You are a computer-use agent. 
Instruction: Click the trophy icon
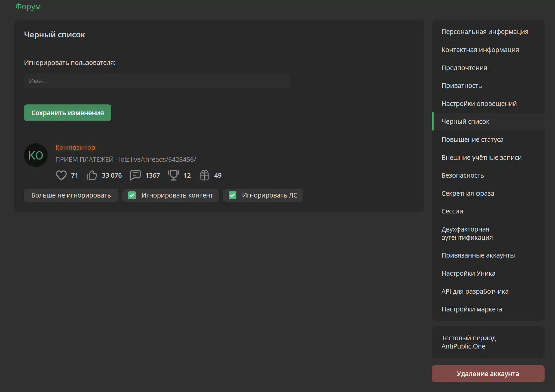tap(174, 175)
